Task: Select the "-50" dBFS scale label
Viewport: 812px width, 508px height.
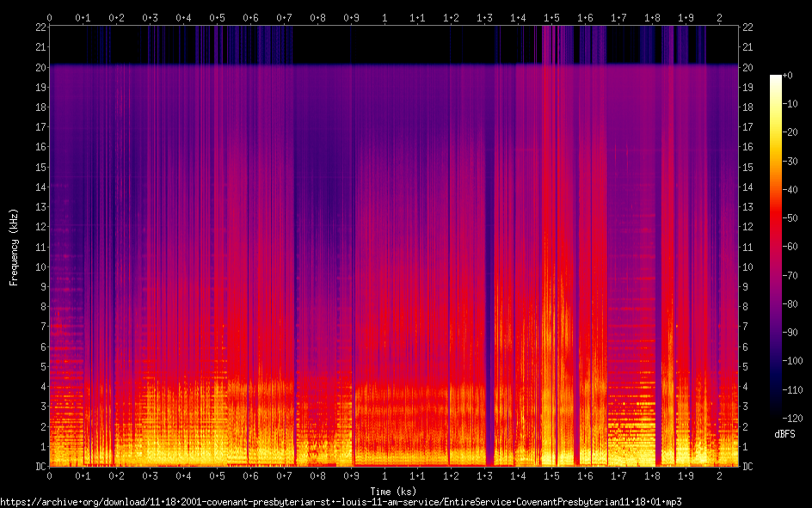Action: click(x=790, y=218)
